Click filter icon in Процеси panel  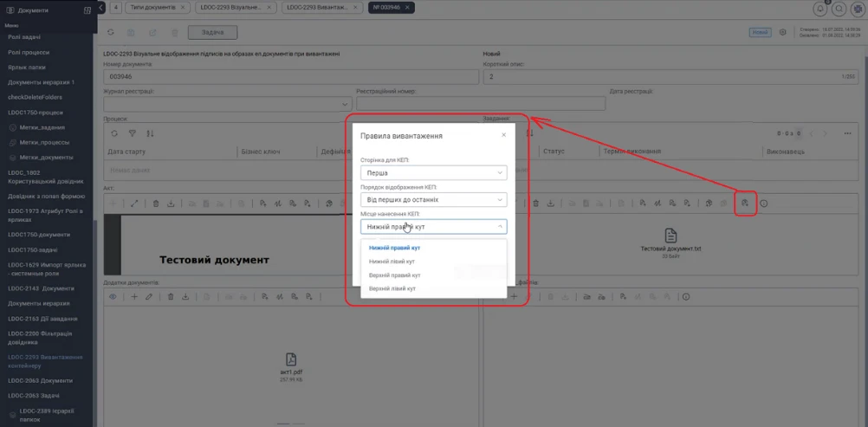(x=133, y=133)
